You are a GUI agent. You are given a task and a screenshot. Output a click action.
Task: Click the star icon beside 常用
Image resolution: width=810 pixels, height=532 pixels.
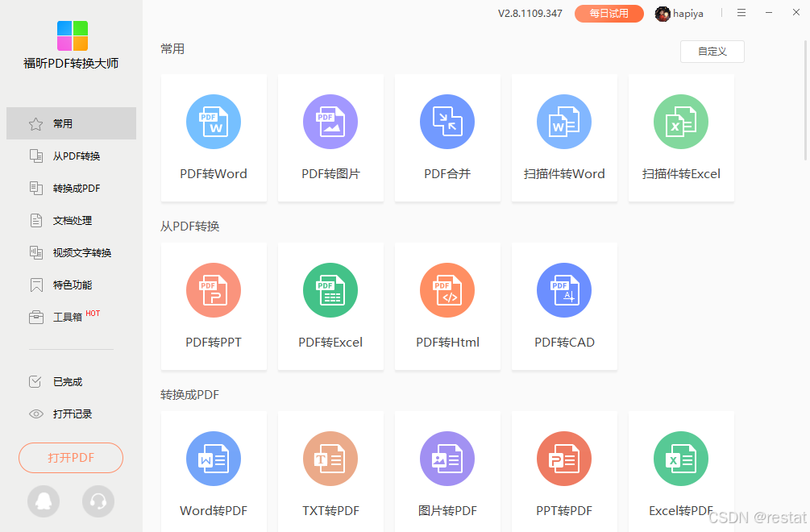point(35,124)
